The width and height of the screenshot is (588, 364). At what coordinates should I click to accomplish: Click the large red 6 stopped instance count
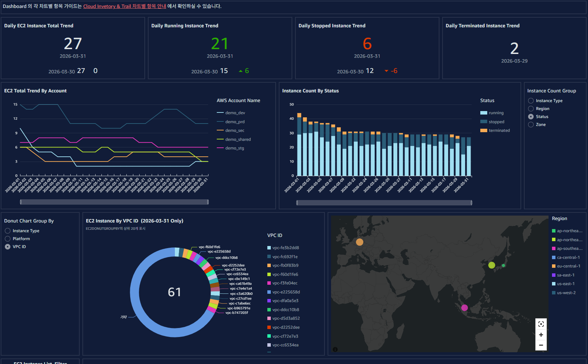367,44
